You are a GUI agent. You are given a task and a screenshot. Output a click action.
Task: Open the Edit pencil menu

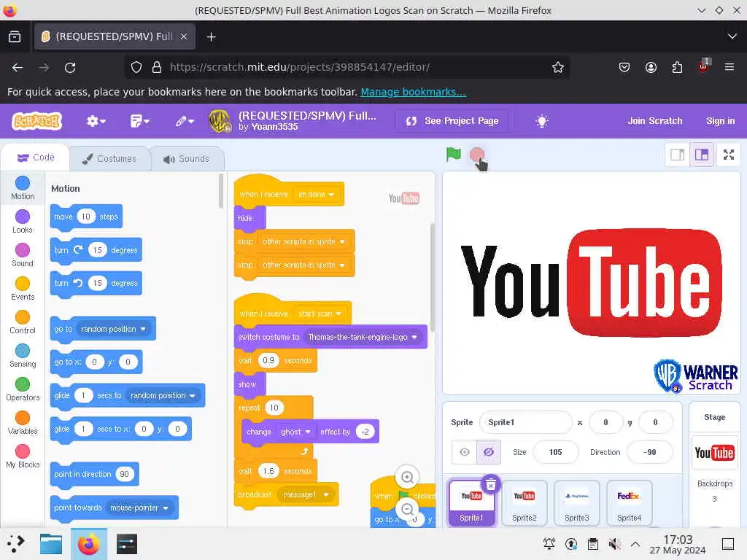pyautogui.click(x=185, y=122)
